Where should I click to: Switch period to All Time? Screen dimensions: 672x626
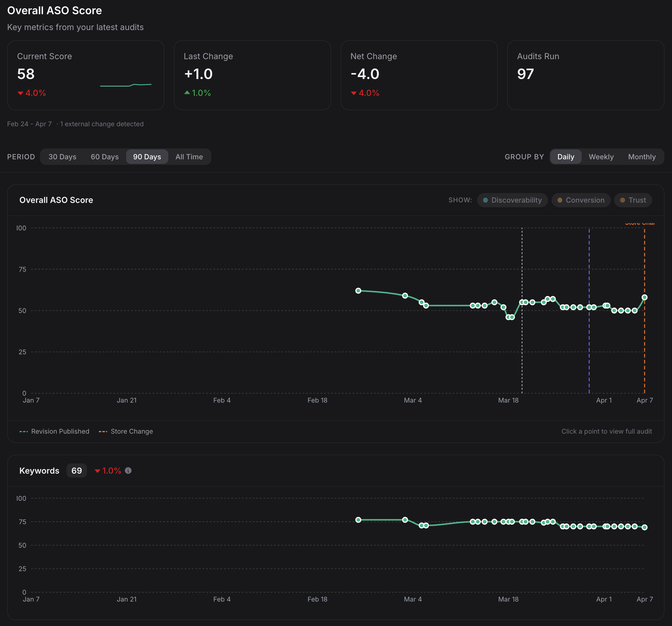(x=189, y=157)
